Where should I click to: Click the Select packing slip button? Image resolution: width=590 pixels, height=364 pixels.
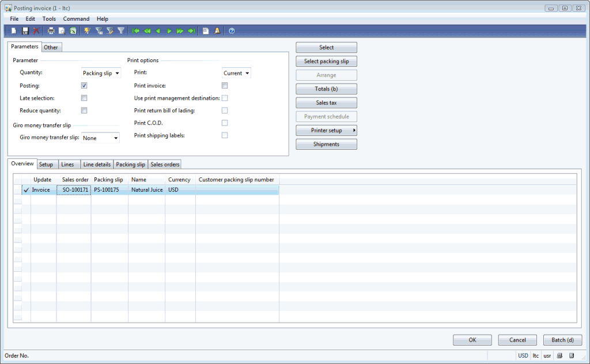(326, 61)
